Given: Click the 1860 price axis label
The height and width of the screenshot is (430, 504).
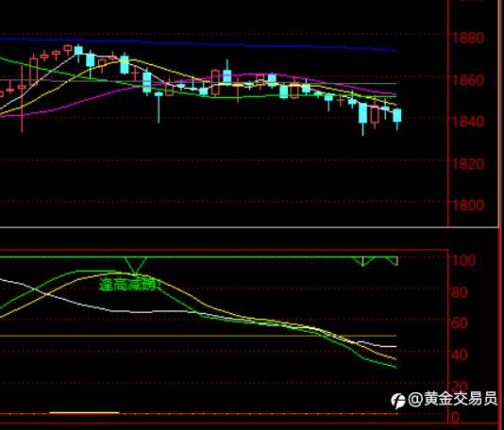Looking at the screenshot, I should [468, 80].
